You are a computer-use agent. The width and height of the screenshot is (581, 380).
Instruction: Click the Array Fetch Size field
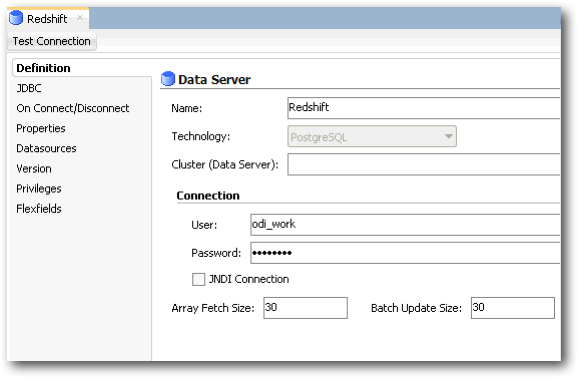click(305, 307)
